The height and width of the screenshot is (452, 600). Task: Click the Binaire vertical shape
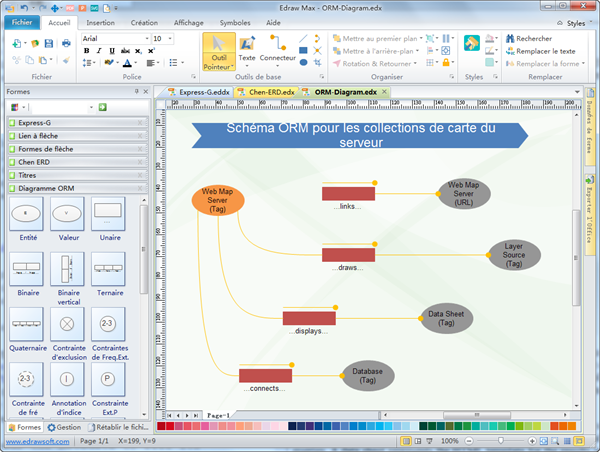(x=67, y=269)
